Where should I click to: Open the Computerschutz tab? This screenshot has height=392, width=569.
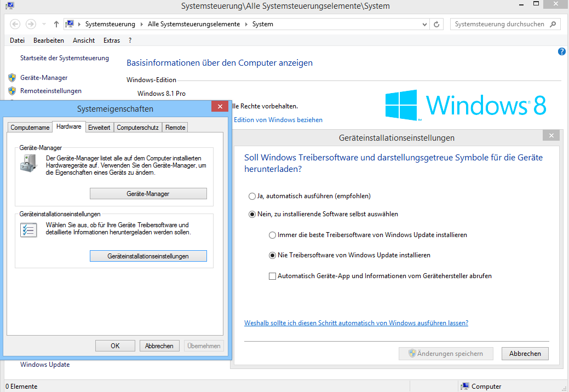click(137, 128)
